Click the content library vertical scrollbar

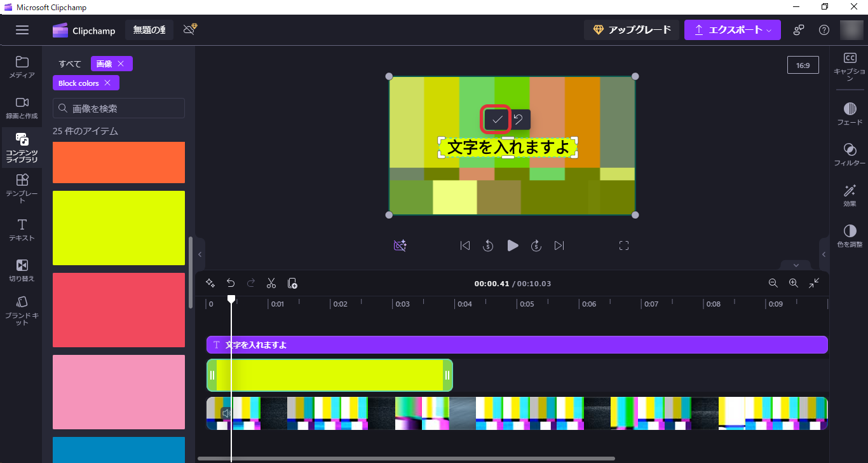point(191,272)
